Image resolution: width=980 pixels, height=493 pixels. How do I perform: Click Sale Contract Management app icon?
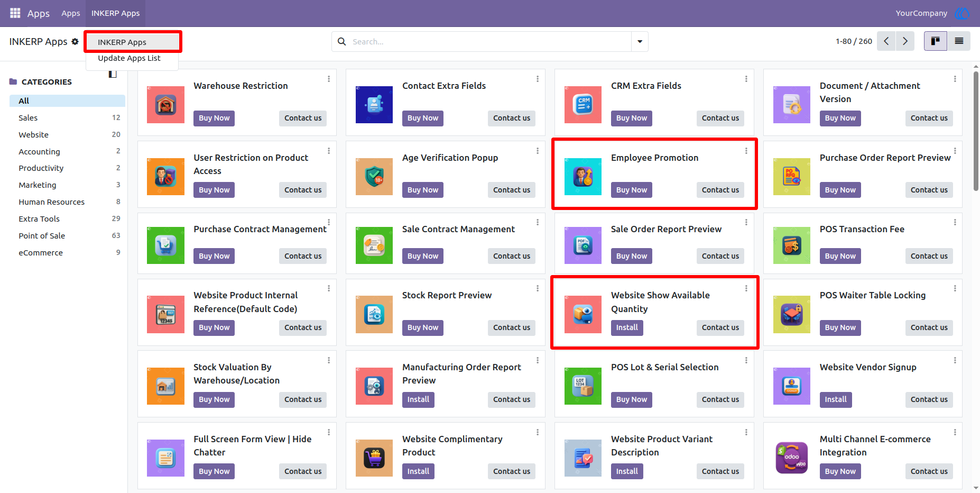click(x=374, y=245)
